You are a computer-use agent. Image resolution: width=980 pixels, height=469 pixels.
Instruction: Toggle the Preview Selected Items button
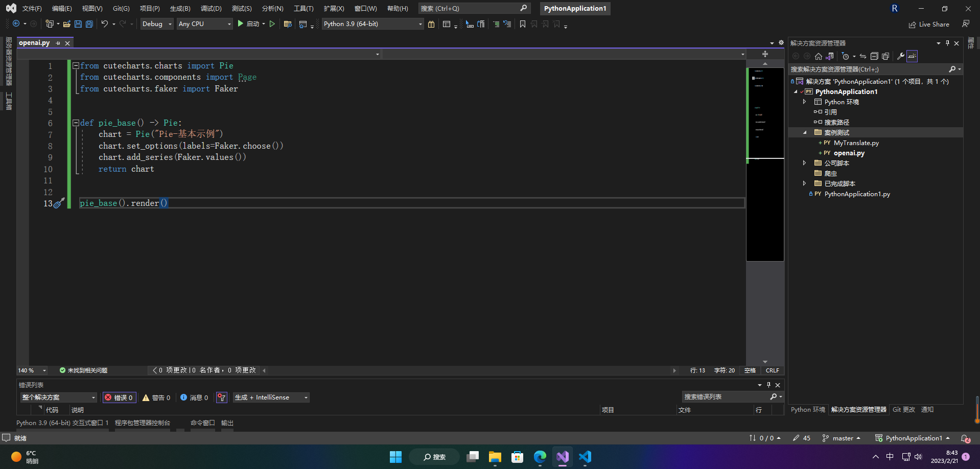pos(912,56)
